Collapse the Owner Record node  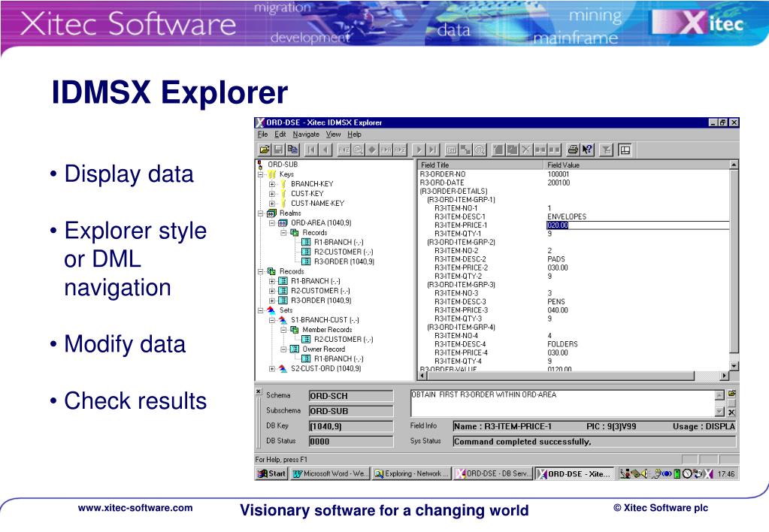click(284, 349)
